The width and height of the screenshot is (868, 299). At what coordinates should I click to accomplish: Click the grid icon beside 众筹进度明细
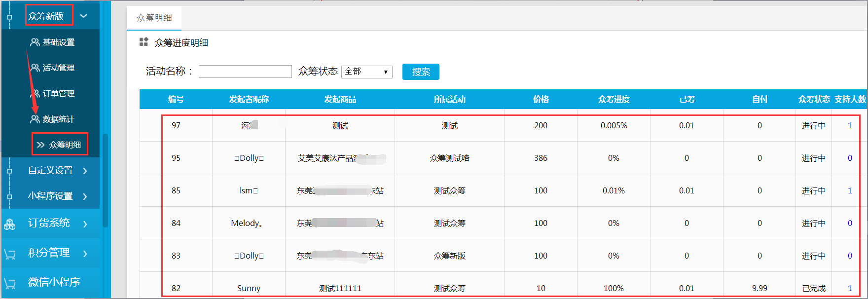[144, 42]
